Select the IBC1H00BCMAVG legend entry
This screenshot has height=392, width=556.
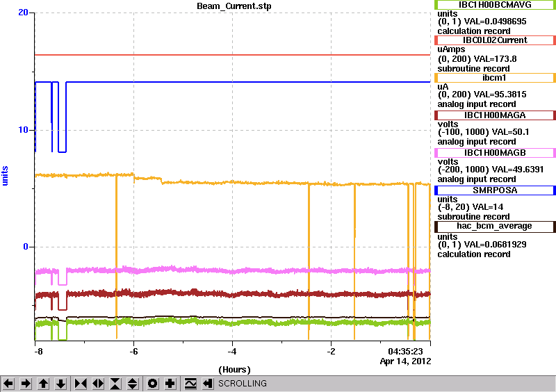[x=495, y=5]
